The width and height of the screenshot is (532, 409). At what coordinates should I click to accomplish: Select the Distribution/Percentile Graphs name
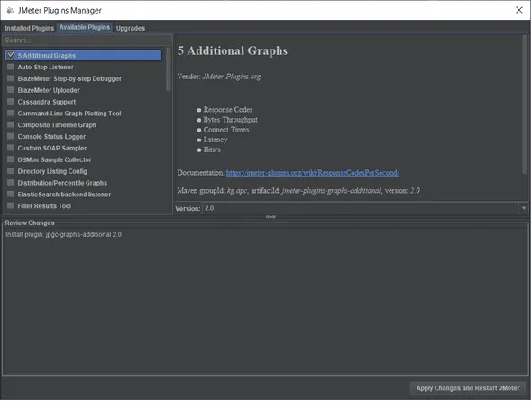62,183
